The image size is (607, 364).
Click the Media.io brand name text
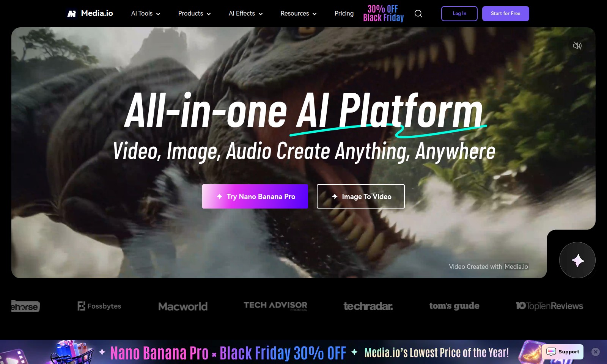pyautogui.click(x=97, y=13)
